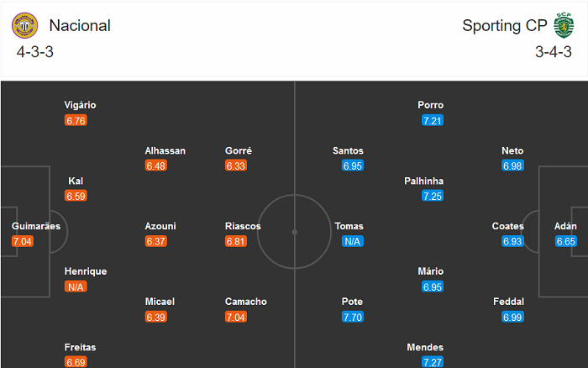Click Tomas's N/A rating badge

point(352,241)
